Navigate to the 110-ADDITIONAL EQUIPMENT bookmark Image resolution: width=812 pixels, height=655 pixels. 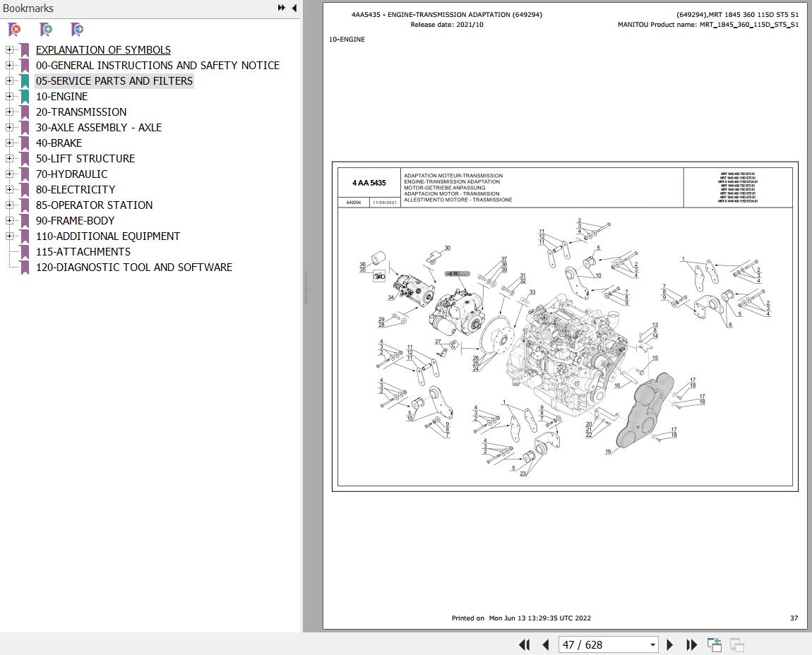tap(108, 236)
